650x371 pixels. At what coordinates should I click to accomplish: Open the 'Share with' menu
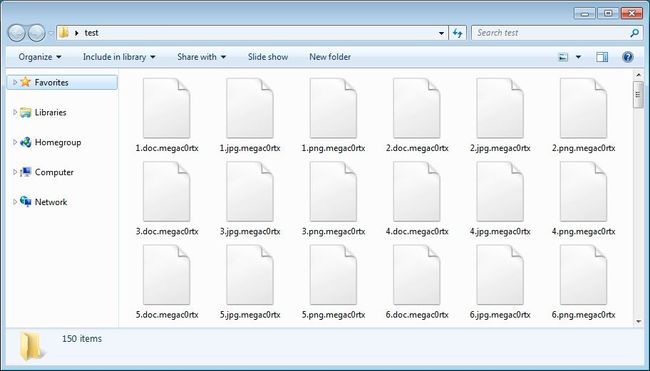click(x=201, y=57)
